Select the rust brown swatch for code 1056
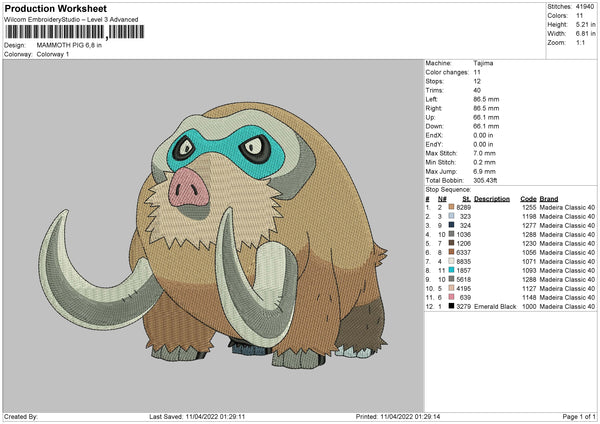The height and width of the screenshot is (424, 600). tap(452, 252)
